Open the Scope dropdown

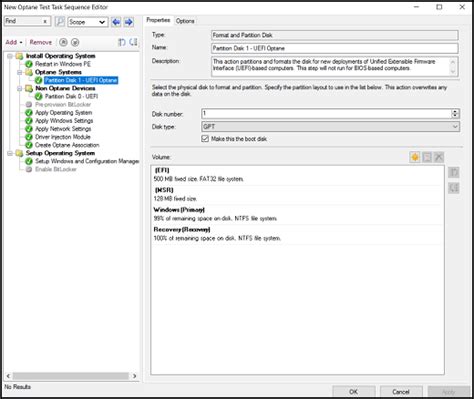click(88, 22)
